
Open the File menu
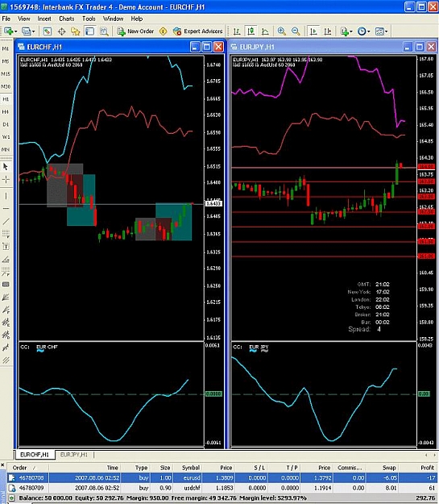(x=6, y=19)
